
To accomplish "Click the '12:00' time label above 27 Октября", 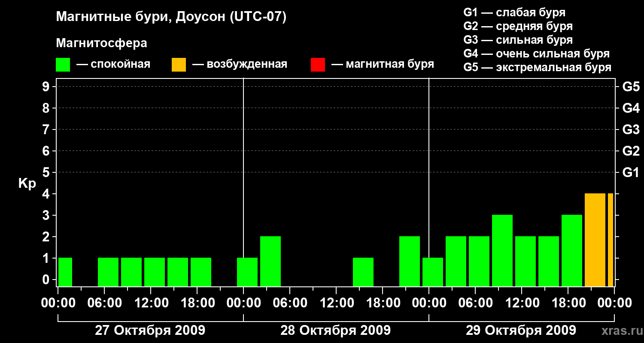I will 151,303.
